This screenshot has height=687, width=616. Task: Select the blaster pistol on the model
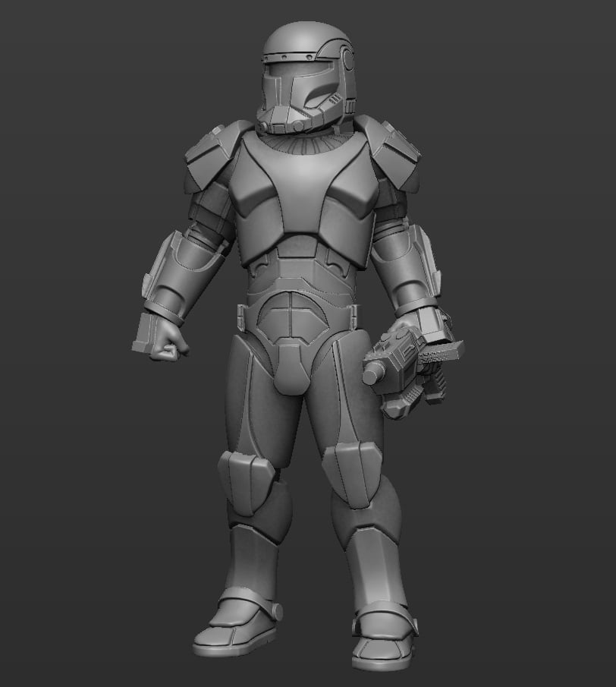(413, 371)
